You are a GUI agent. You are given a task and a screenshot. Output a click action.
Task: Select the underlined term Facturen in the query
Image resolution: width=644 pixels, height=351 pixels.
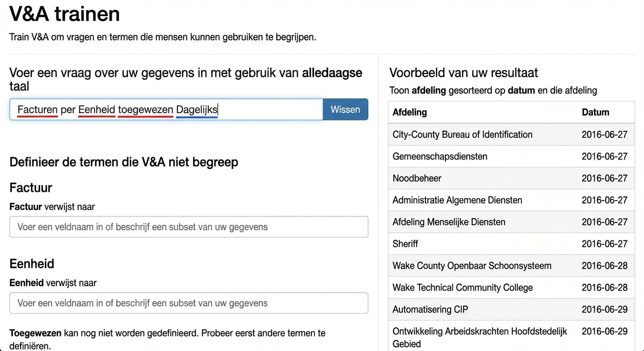click(x=37, y=109)
